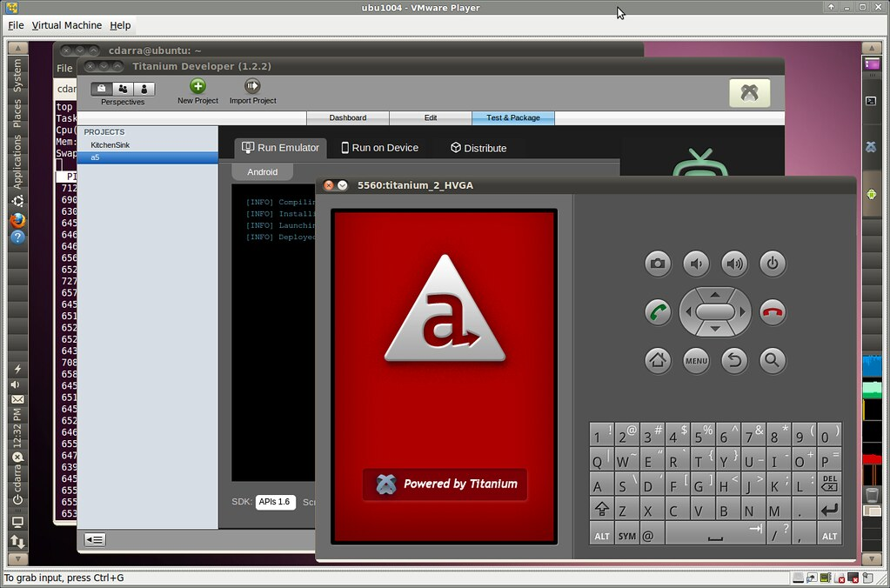The width and height of the screenshot is (890, 588).
Task: Open the Virtual Machine menu
Action: click(67, 25)
